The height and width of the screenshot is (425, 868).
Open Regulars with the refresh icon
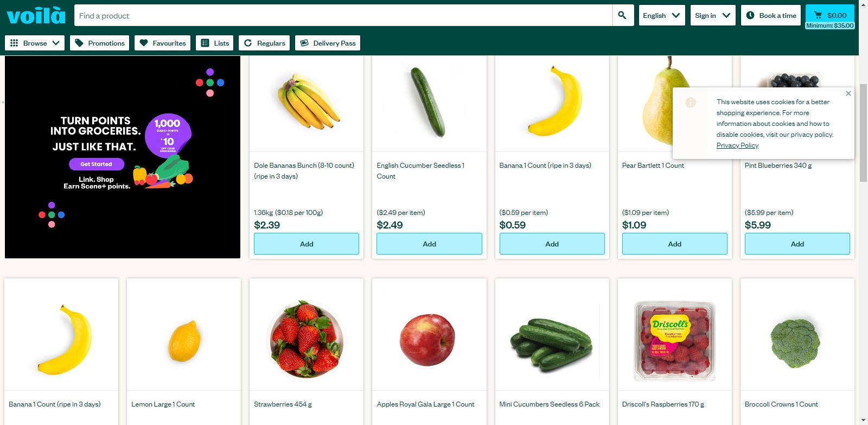pos(264,43)
